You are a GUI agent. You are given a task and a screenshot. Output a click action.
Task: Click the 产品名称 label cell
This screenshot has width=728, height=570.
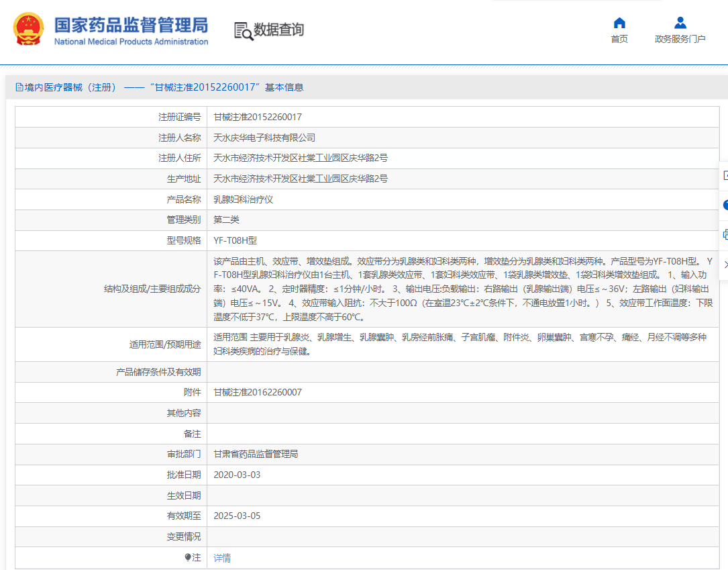(111, 200)
